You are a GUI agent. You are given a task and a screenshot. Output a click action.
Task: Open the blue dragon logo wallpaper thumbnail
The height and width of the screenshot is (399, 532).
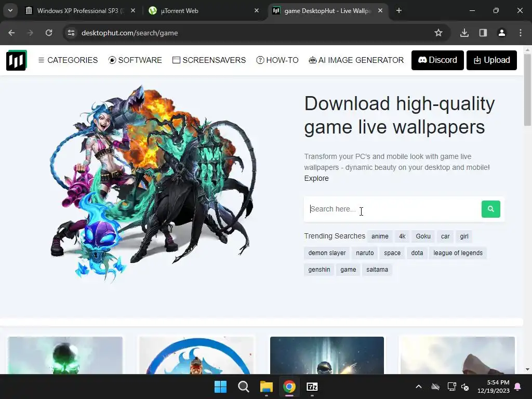196,355
